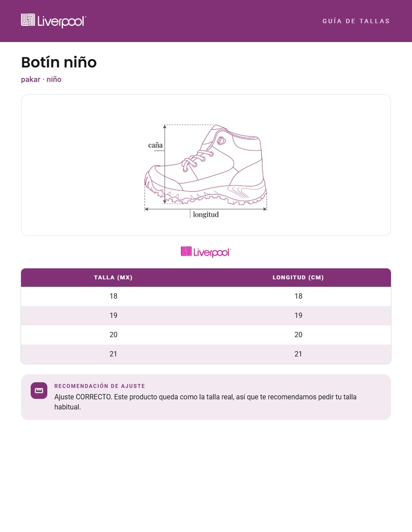Select size 20 in Talla column
The width and height of the screenshot is (412, 532).
(114, 335)
